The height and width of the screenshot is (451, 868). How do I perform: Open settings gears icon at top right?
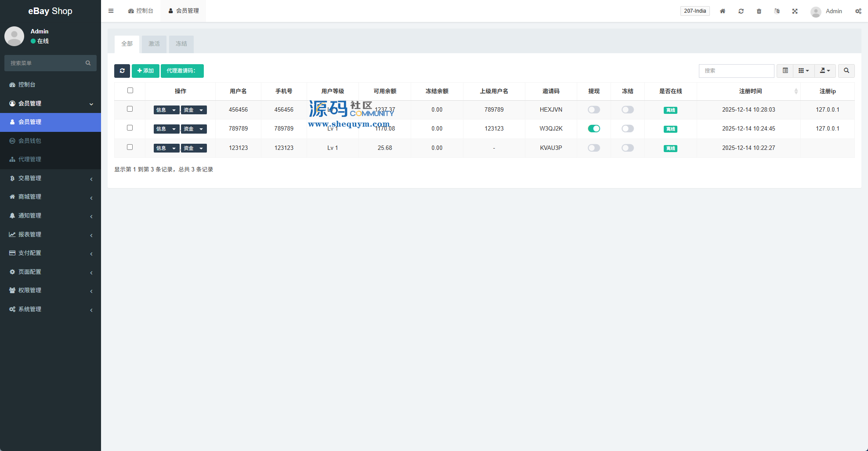pyautogui.click(x=858, y=11)
